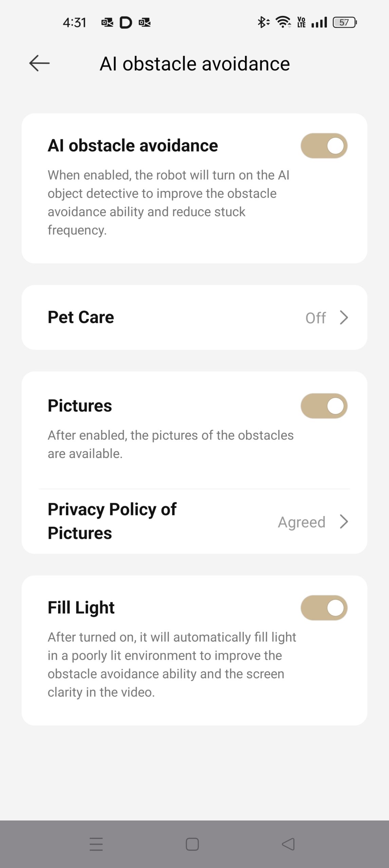
Task: Tap the Fill Light description text
Action: (x=172, y=665)
